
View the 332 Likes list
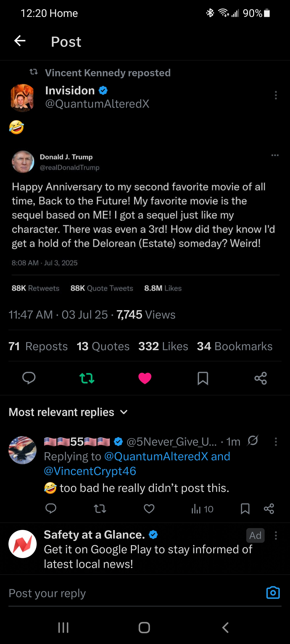click(x=163, y=346)
